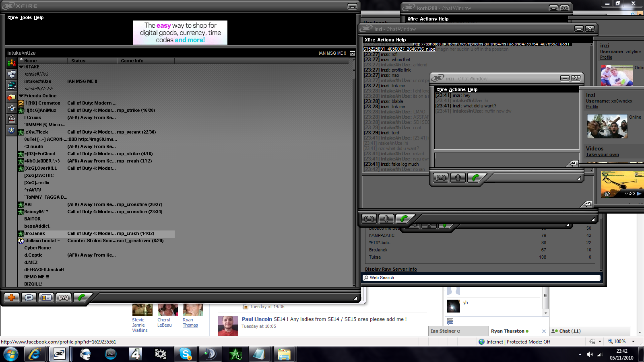644x362 pixels.
Task: Click the Take your own link
Action: [x=602, y=154]
